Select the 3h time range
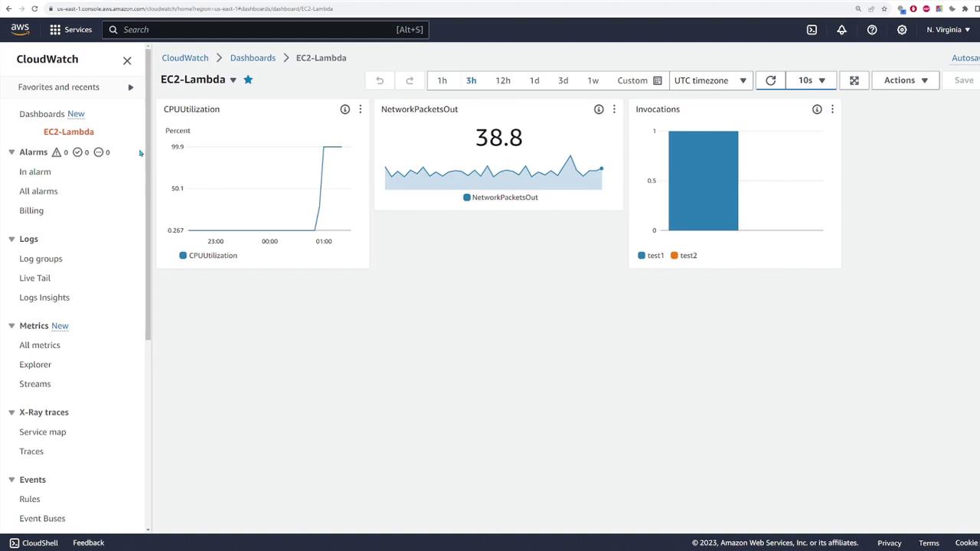 (471, 80)
